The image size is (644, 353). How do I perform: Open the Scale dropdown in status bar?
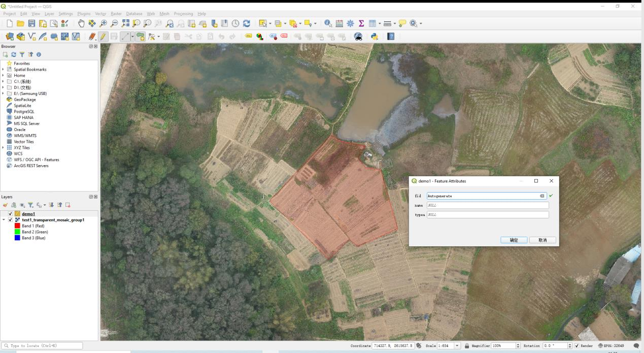(458, 346)
